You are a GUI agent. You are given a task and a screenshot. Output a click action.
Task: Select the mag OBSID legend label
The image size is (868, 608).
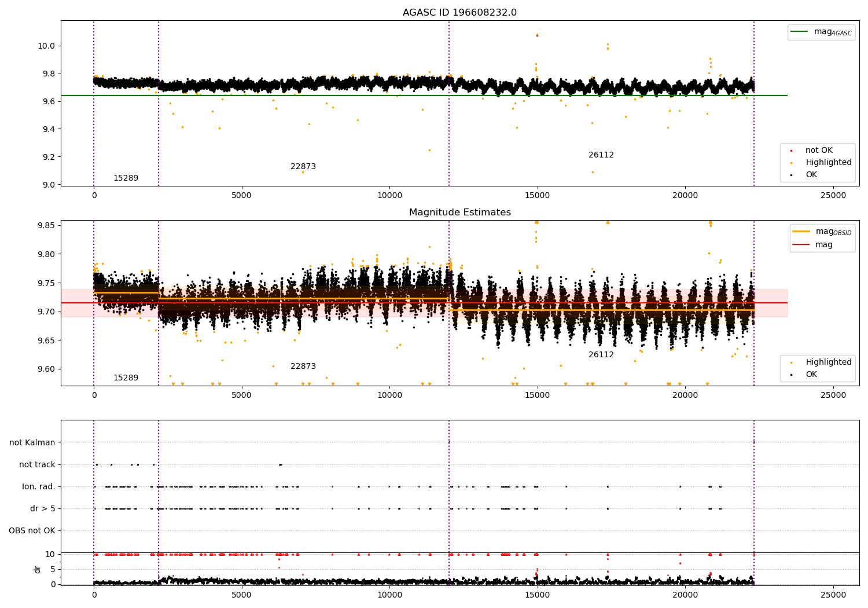833,232
